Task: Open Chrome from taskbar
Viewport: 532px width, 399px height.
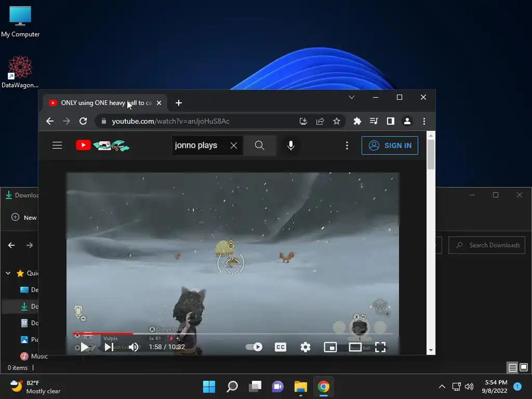Action: point(324,387)
